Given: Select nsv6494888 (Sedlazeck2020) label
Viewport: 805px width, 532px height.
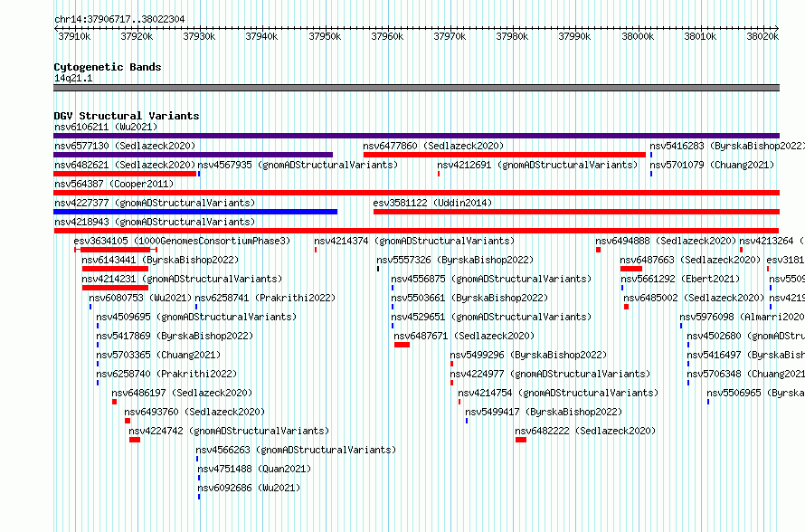Looking at the screenshot, I should 666,241.
